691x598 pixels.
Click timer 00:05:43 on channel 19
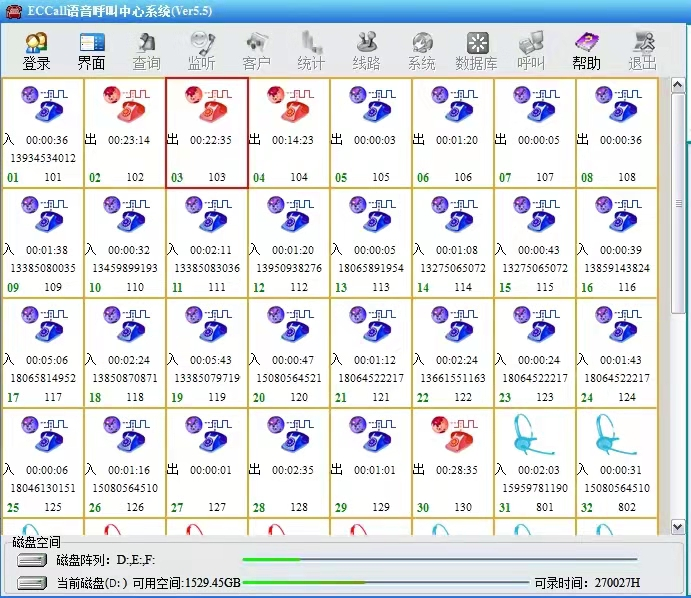pyautogui.click(x=211, y=360)
